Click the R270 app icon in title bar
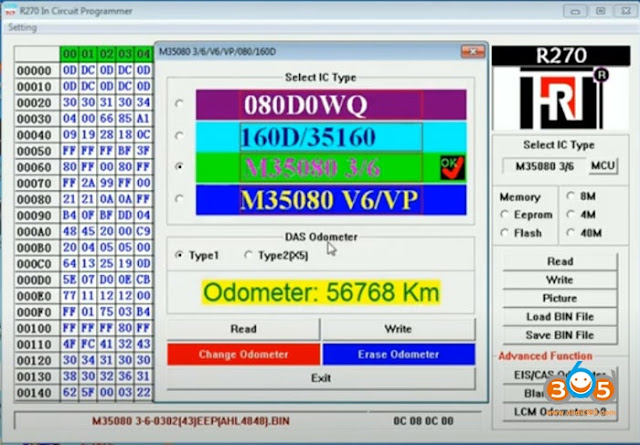640x445 pixels. pos(10,11)
